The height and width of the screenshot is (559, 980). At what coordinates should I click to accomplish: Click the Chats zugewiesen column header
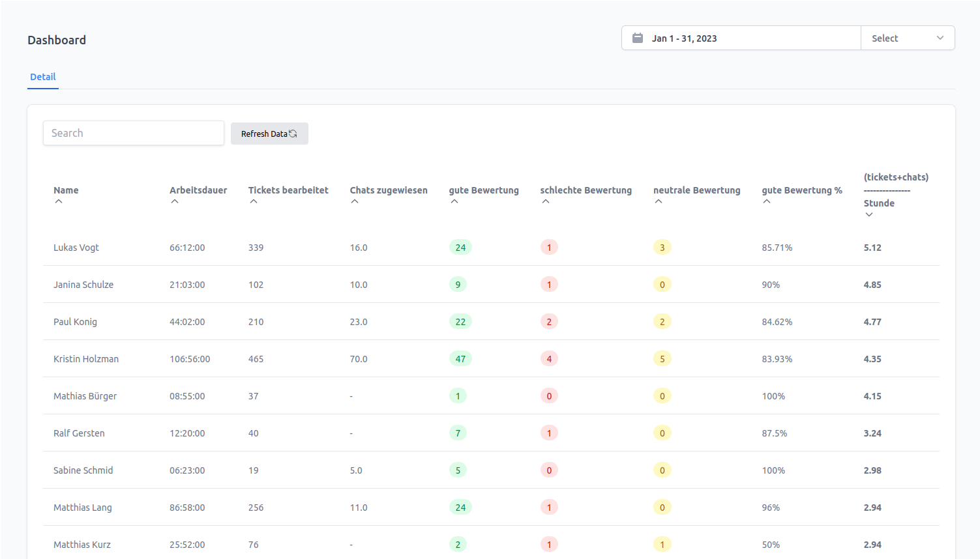[389, 190]
